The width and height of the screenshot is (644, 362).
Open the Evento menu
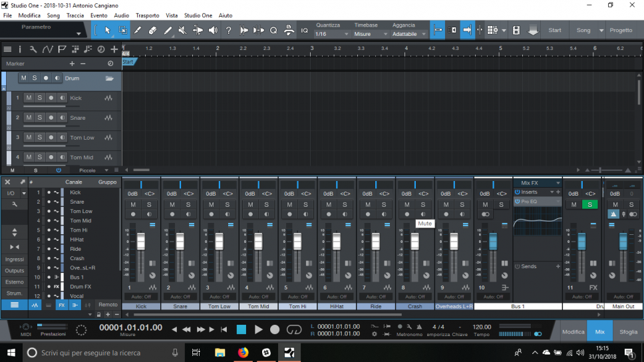[x=98, y=15]
